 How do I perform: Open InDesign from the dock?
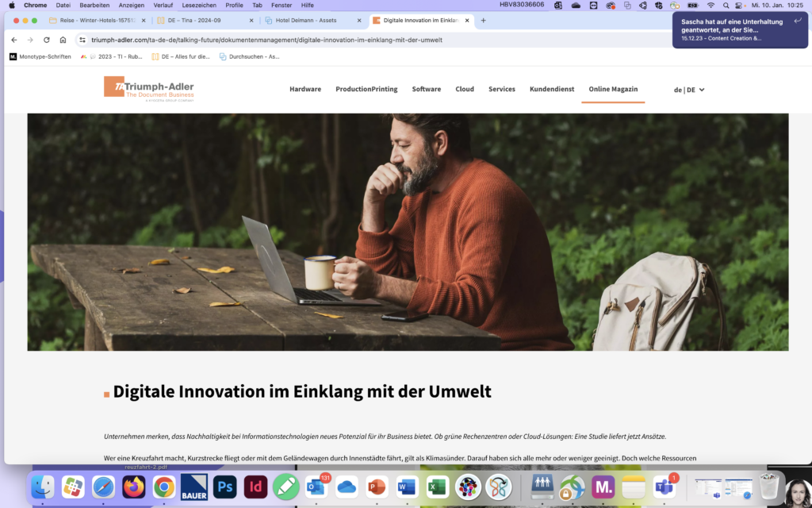click(x=255, y=487)
